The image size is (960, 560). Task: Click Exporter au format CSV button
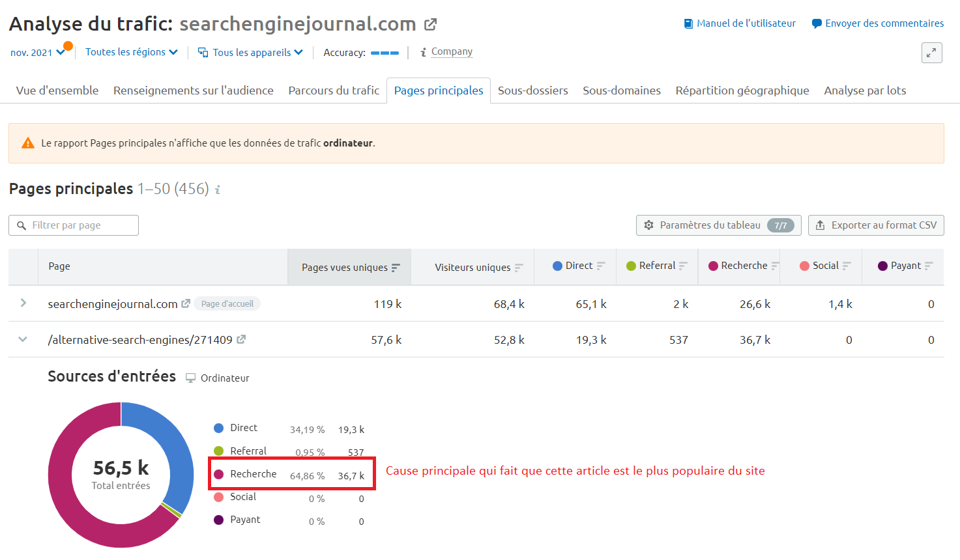click(876, 225)
